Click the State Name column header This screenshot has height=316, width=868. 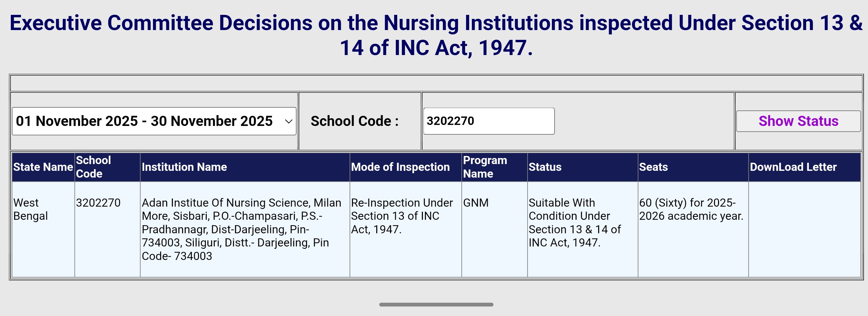[x=43, y=167]
